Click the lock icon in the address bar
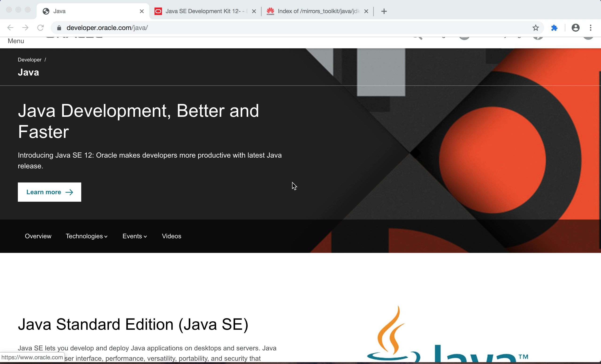This screenshot has height=364, width=601. (59, 28)
